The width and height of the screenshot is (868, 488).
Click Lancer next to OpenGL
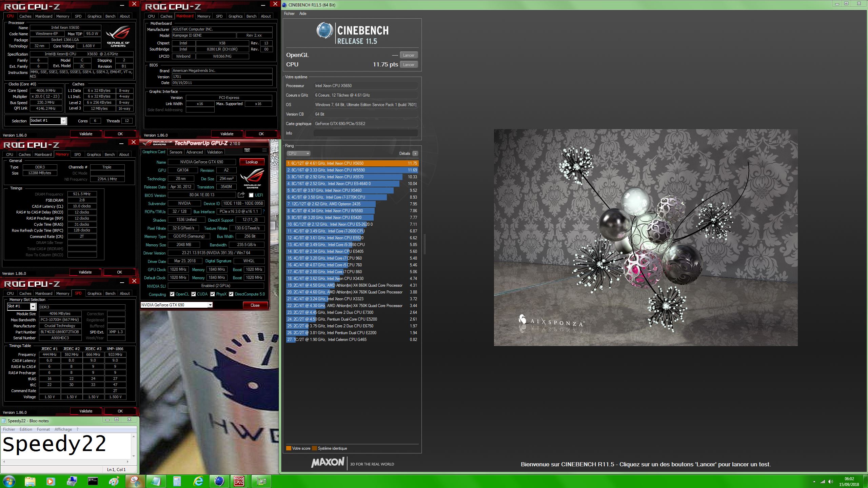(409, 55)
